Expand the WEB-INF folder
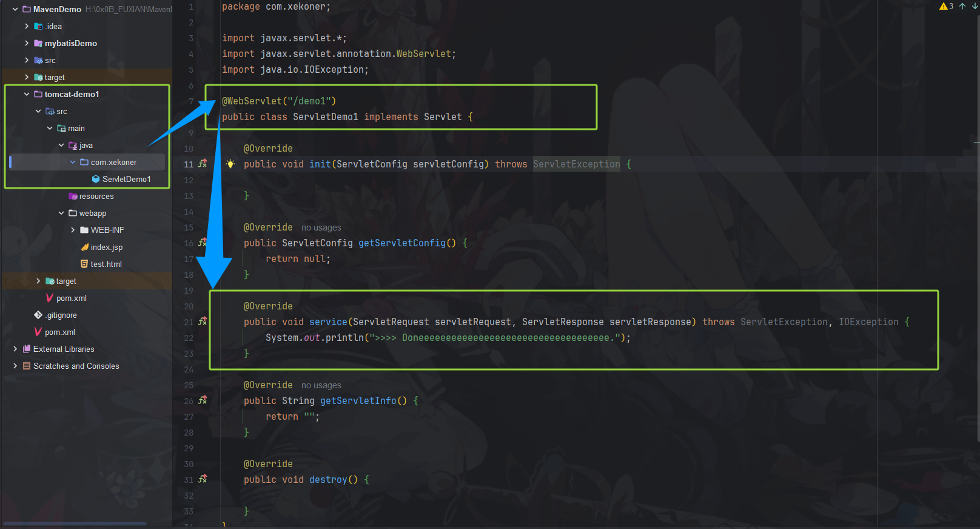The width and height of the screenshot is (980, 529). click(73, 230)
